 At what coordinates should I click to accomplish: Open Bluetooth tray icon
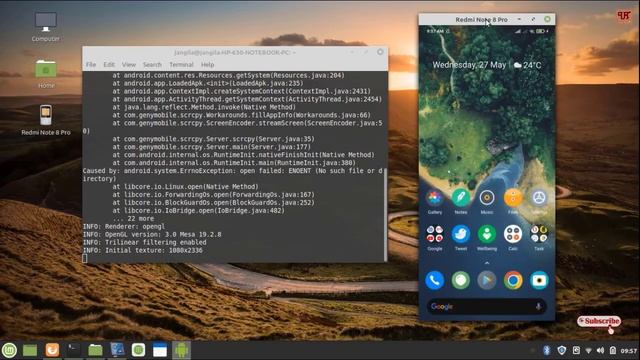pyautogui.click(x=547, y=350)
